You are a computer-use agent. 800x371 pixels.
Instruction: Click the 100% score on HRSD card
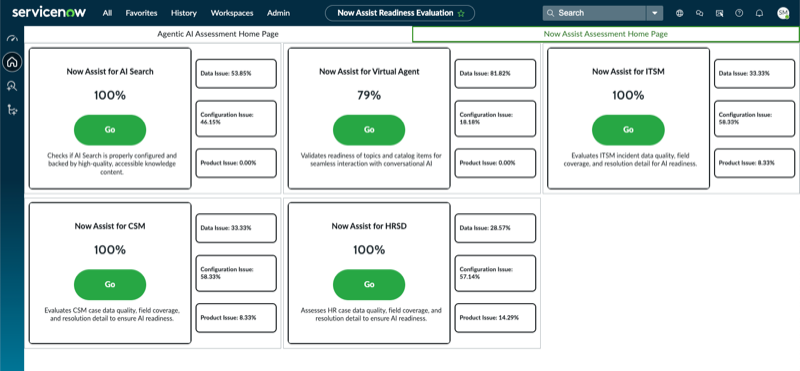[x=369, y=250]
